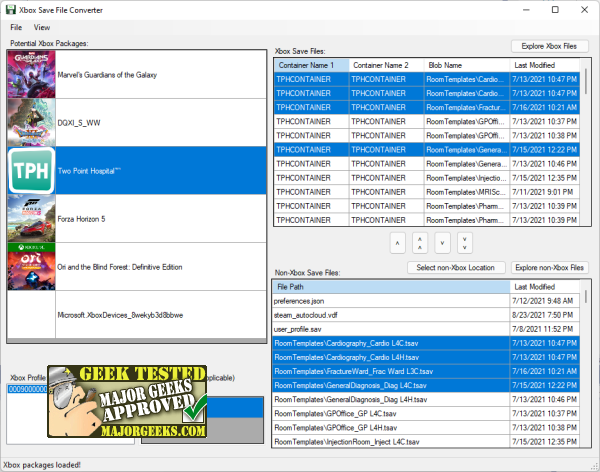
Task: Click the Select non-Xbox Location button
Action: coord(456,268)
